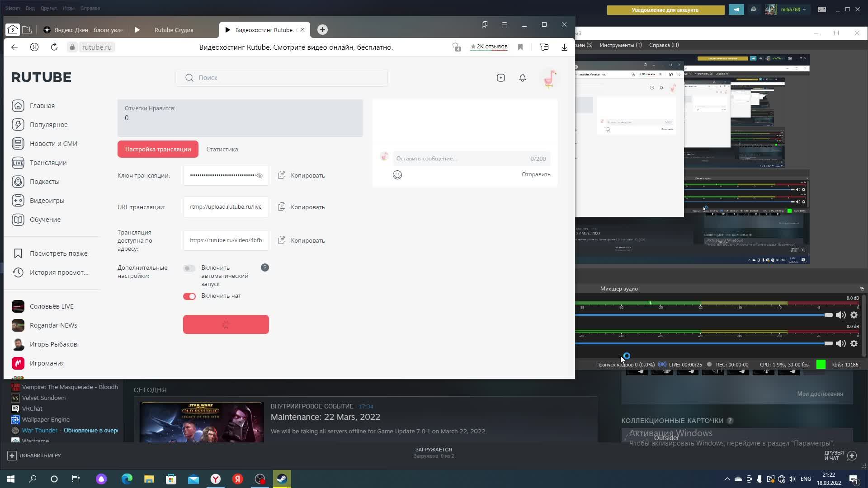Open settings gear of second mixer channel
Viewport: 868px width, 488px height.
(854, 343)
